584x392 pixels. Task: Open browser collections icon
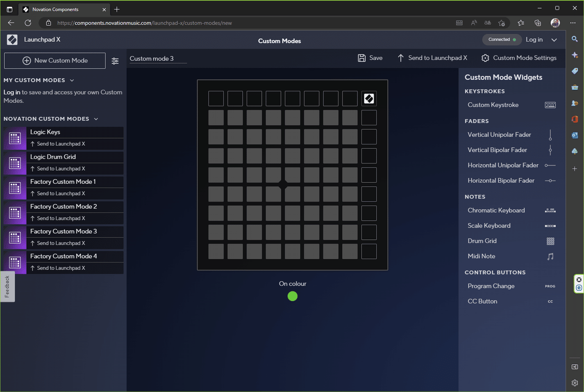[x=538, y=23]
